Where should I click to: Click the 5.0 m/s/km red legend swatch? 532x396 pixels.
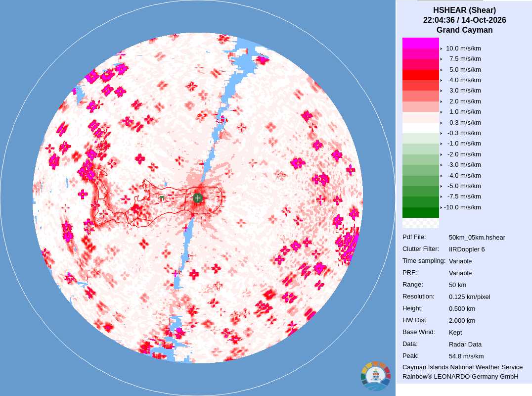click(420, 64)
